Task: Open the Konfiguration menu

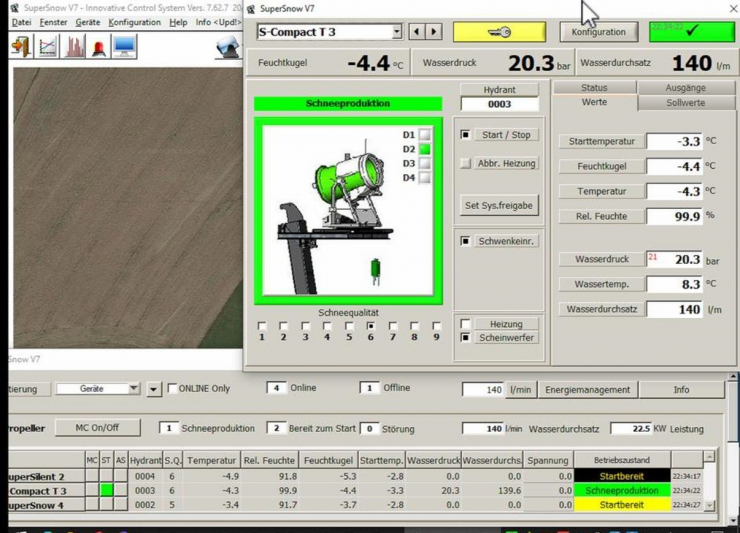Action: click(134, 22)
